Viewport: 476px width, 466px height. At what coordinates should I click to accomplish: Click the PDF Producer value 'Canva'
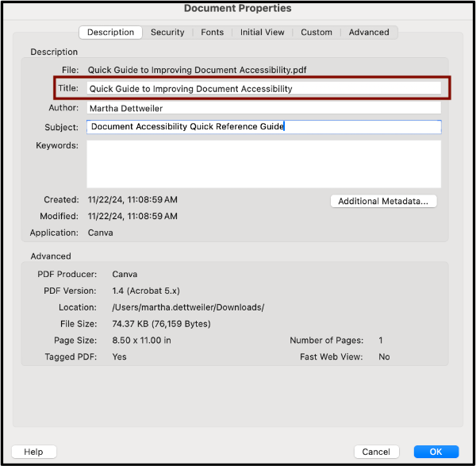point(125,274)
